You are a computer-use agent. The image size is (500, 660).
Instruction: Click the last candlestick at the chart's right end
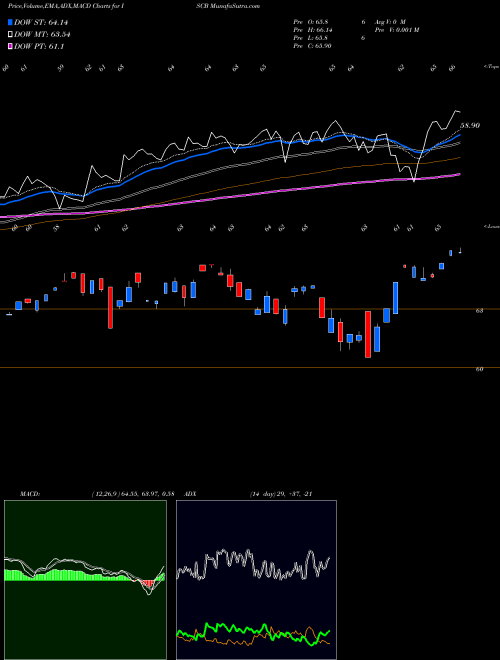pos(460,251)
